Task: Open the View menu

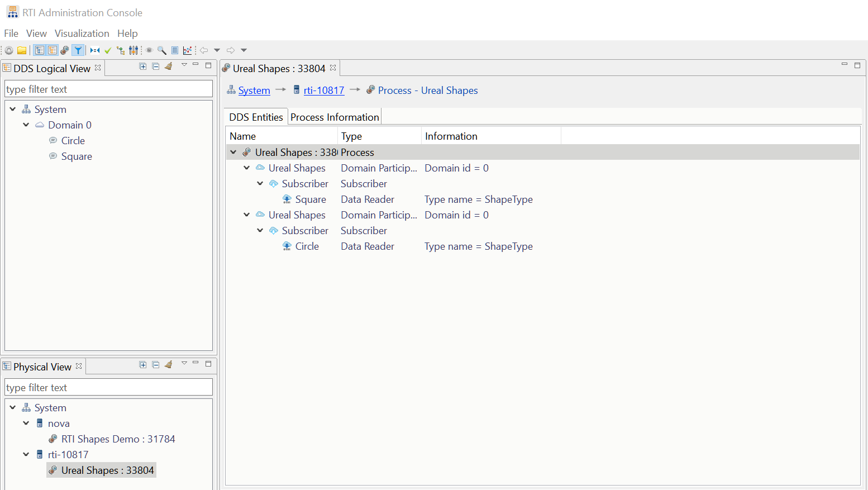Action: 36,34
